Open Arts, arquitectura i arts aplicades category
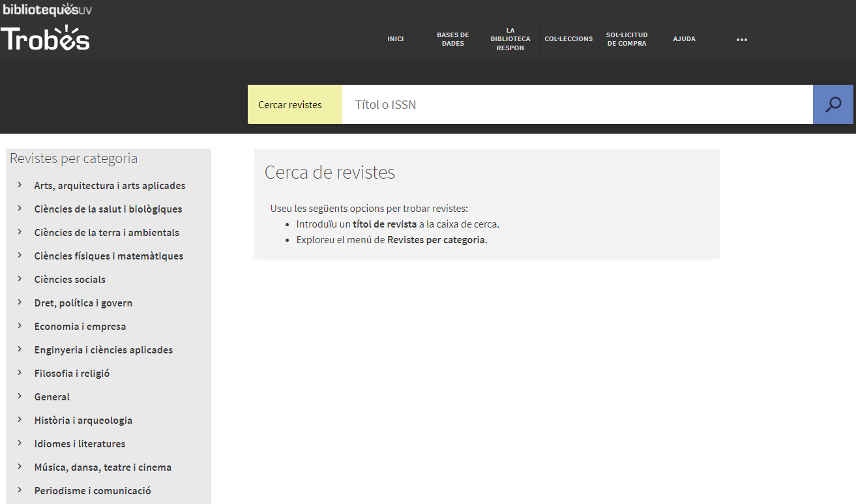Screen dimensions: 856x504 (x=110, y=186)
